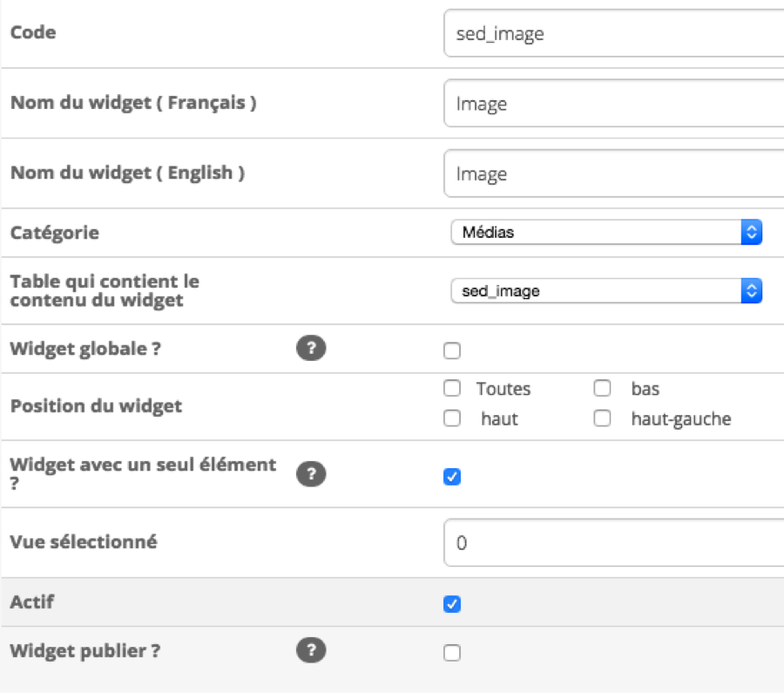Expand the table dropdown showing sed_image

coord(606,290)
